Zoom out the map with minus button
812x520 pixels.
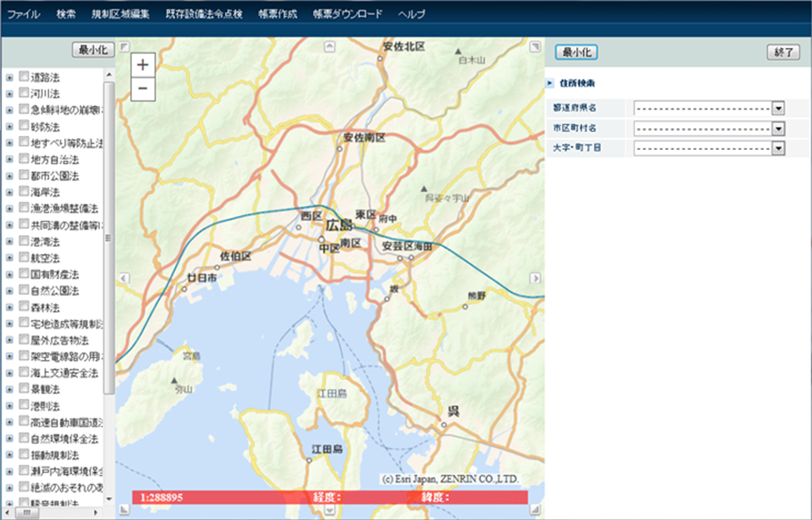[x=143, y=89]
